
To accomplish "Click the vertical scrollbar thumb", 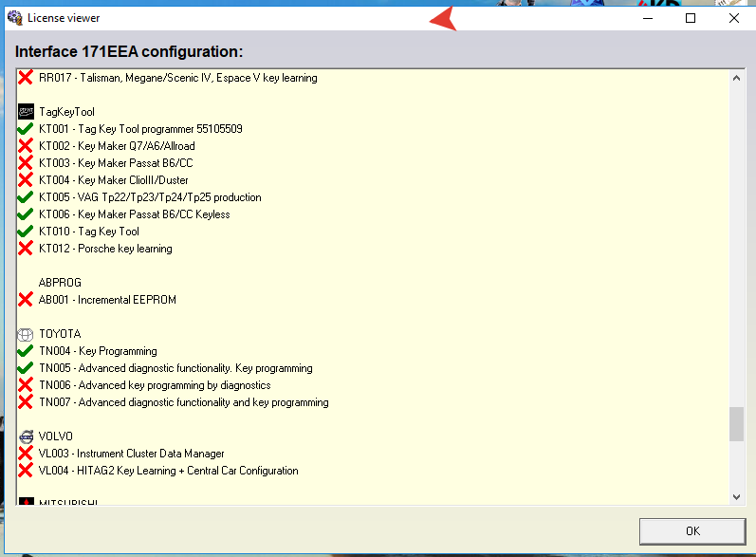I will click(736, 424).
